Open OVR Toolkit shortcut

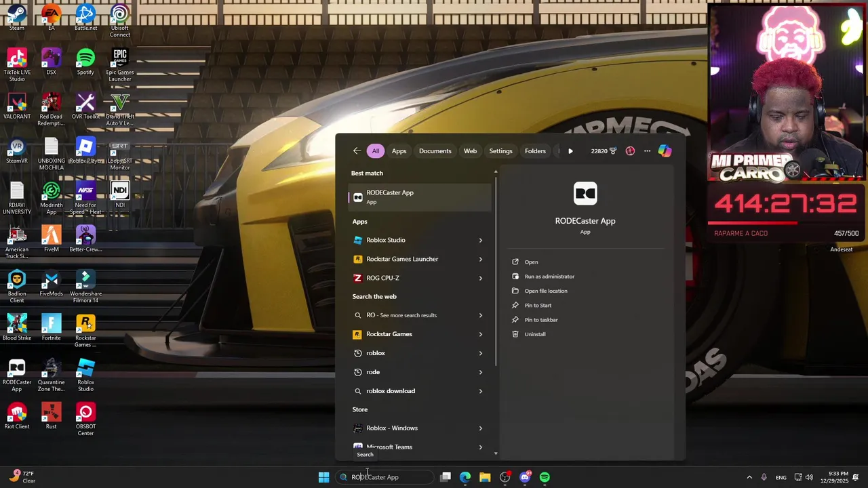[85, 106]
